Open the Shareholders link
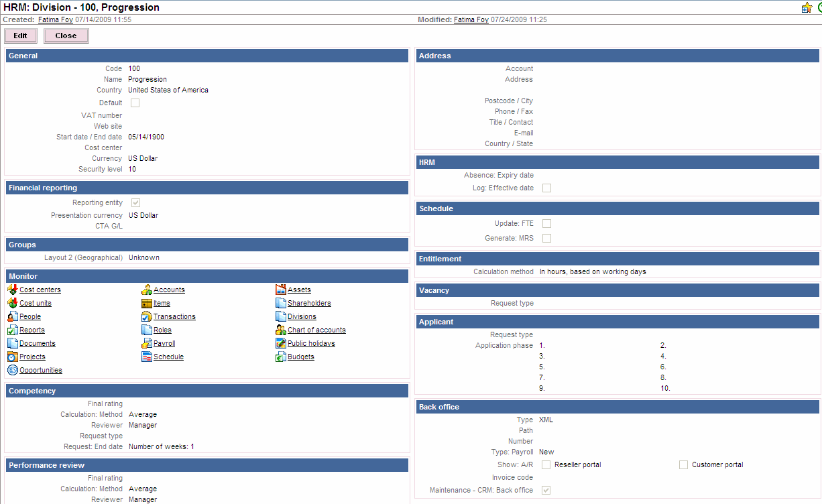This screenshot has width=822, height=504. [309, 303]
